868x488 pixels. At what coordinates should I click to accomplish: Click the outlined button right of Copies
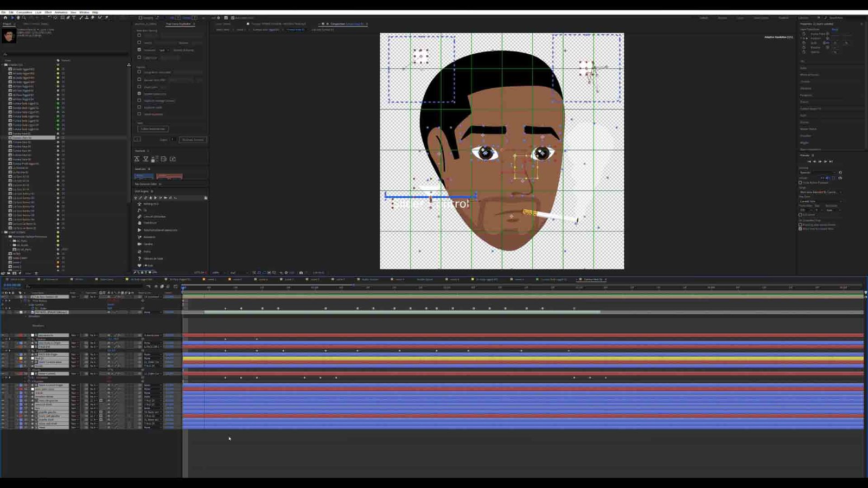point(193,140)
